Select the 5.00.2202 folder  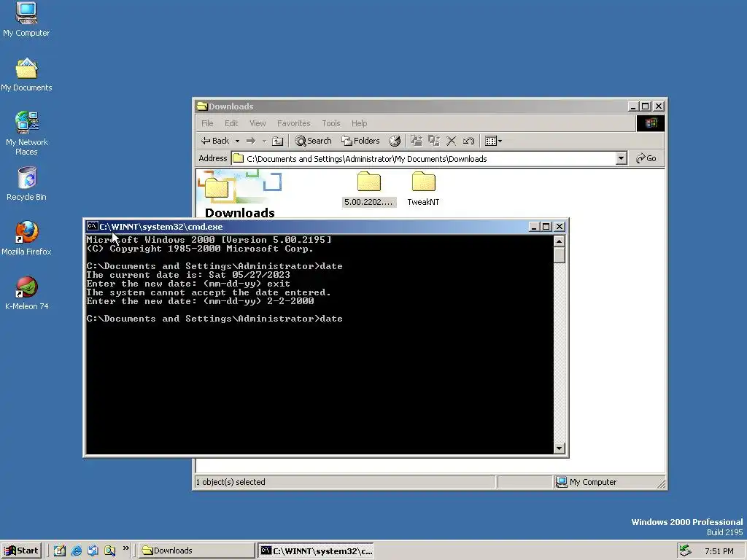click(x=368, y=189)
